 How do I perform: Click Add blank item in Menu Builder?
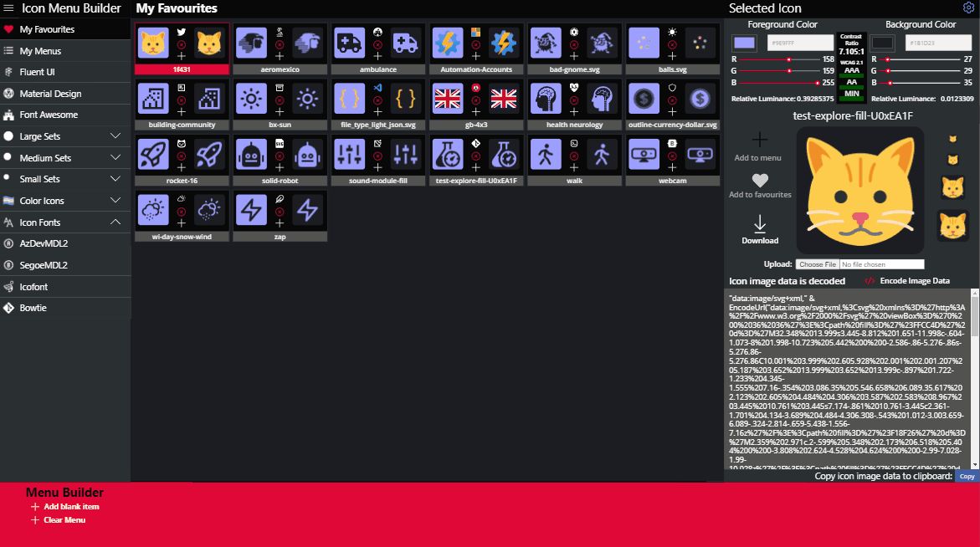pyautogui.click(x=65, y=507)
